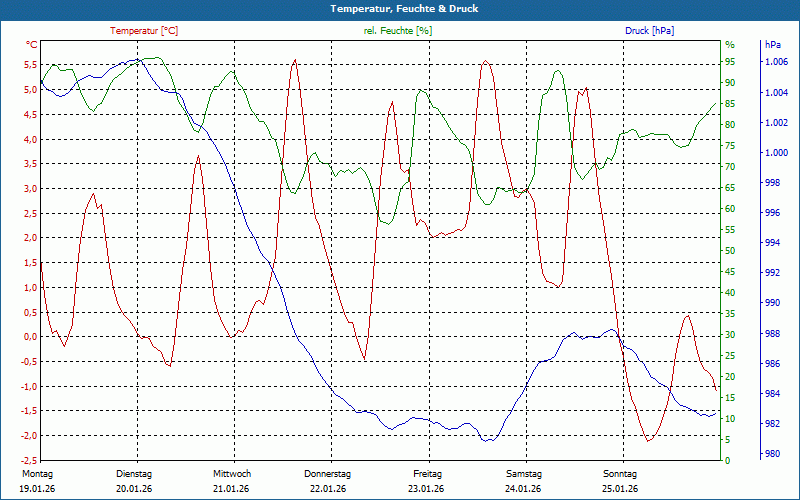Select the Donnerstag day label
Viewport: 800px width, 500px height.
(328, 474)
